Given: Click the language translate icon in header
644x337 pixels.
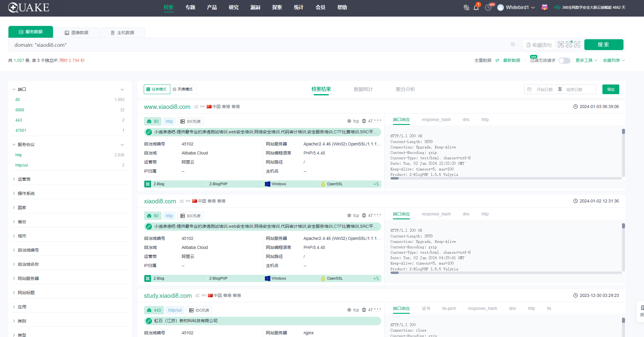Looking at the screenshot, I should (x=466, y=8).
